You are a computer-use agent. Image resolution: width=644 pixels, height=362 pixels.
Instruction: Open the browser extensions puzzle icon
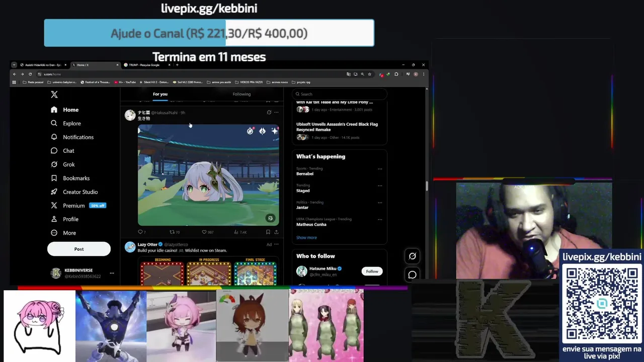coord(396,74)
